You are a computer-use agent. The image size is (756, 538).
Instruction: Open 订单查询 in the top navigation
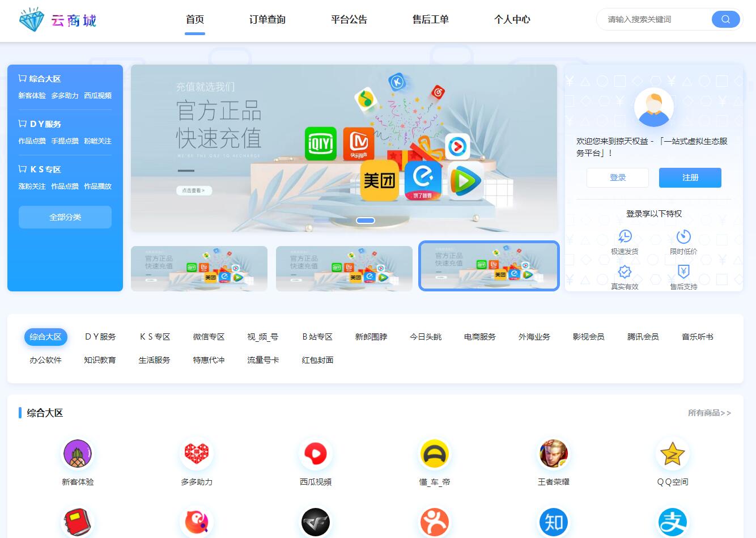267,19
